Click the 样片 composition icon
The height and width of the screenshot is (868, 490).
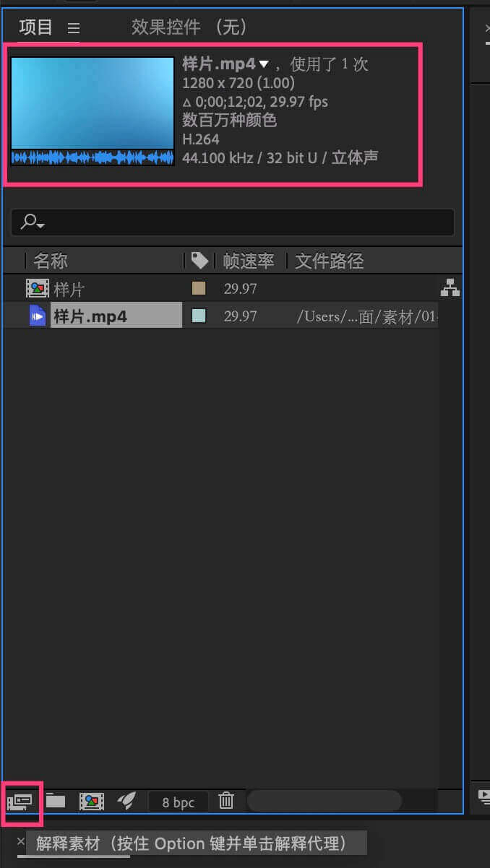pyautogui.click(x=38, y=289)
